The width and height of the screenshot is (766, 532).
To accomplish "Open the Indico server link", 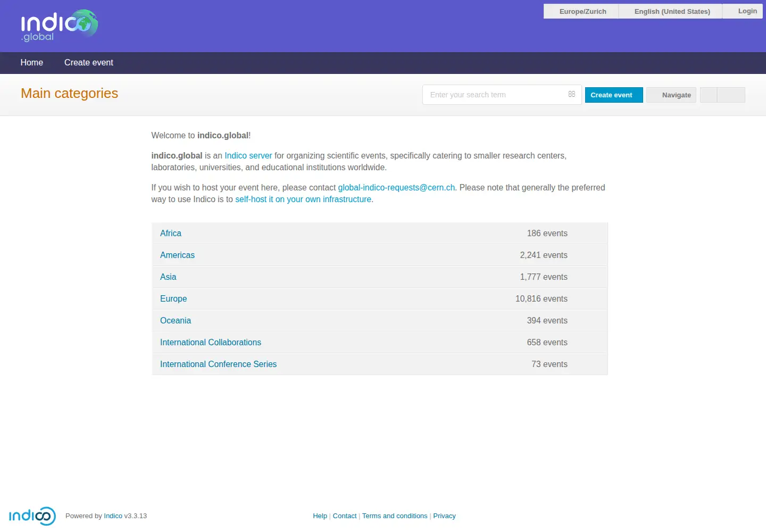I will (248, 156).
